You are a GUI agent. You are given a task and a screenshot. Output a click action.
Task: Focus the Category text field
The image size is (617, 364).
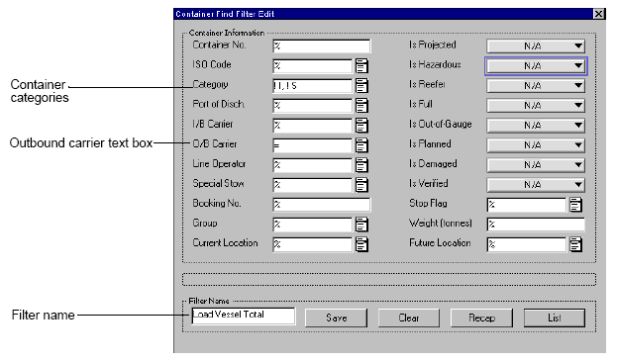tap(312, 86)
